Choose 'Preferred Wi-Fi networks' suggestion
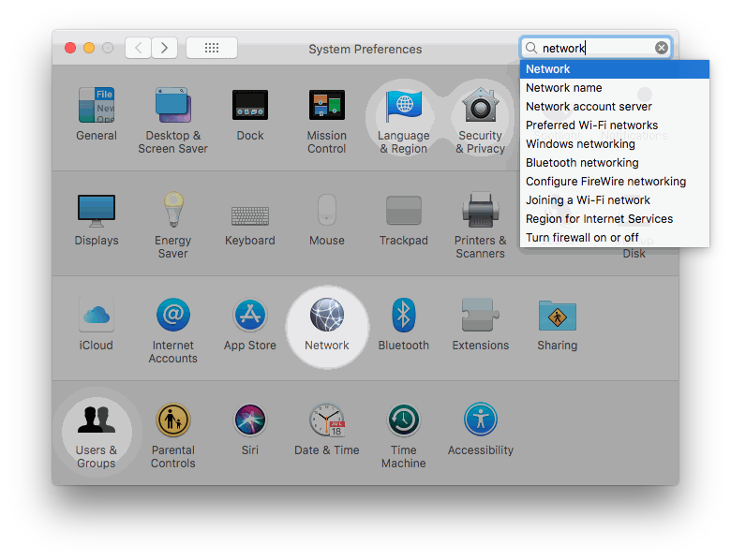 (591, 125)
